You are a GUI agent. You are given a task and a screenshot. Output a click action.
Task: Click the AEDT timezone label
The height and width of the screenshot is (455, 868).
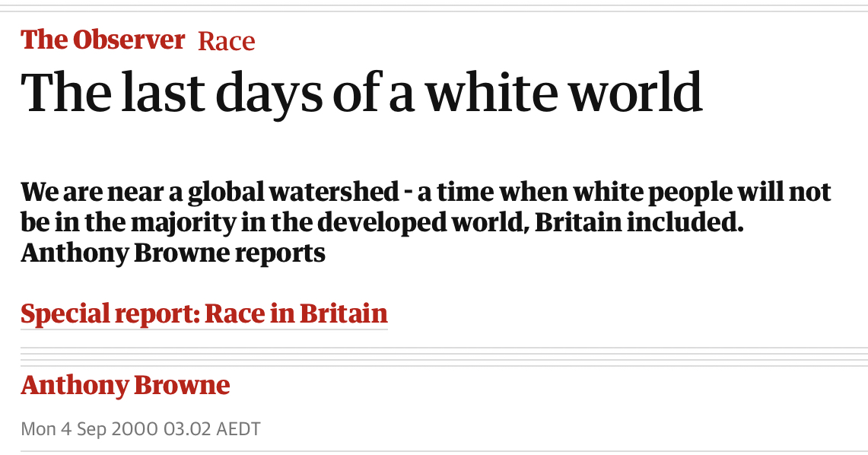coord(238,429)
